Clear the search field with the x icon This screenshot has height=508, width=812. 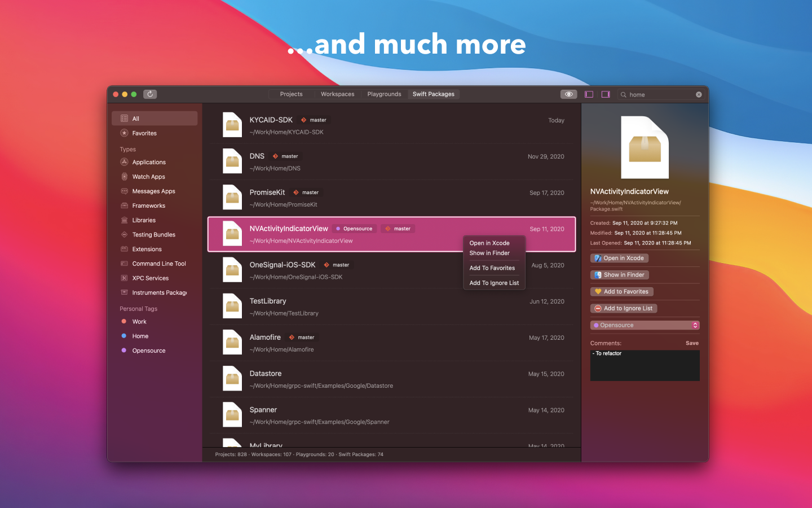[x=699, y=95]
